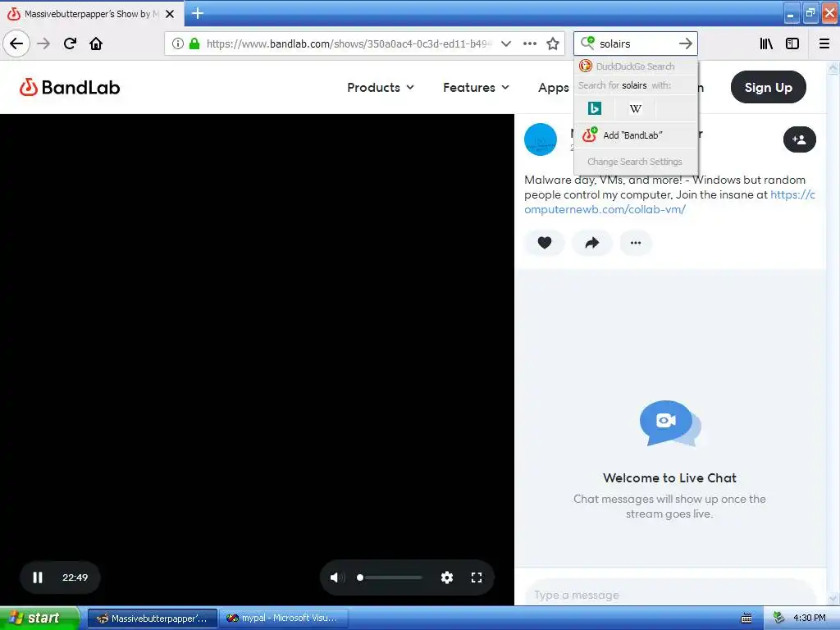Submit search with the arrow in search box

[x=685, y=43]
